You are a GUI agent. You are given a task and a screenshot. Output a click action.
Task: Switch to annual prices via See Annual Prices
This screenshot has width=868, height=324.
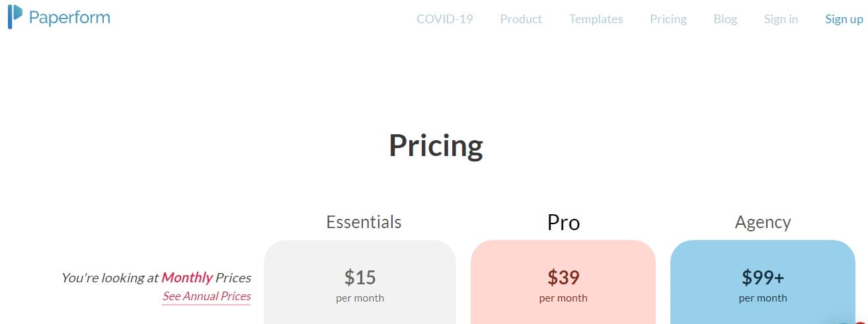click(206, 296)
